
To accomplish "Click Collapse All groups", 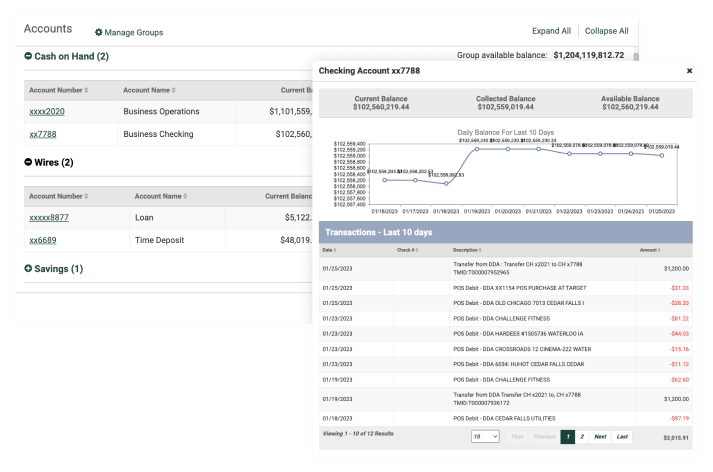I will [607, 31].
